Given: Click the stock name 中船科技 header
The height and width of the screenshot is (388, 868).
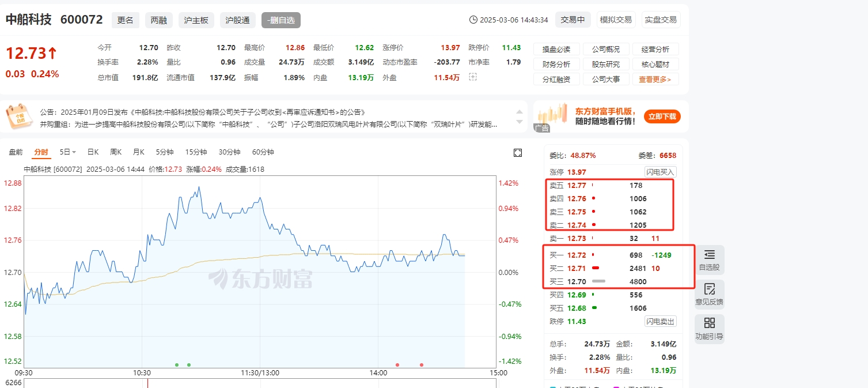Looking at the screenshot, I should (29, 20).
